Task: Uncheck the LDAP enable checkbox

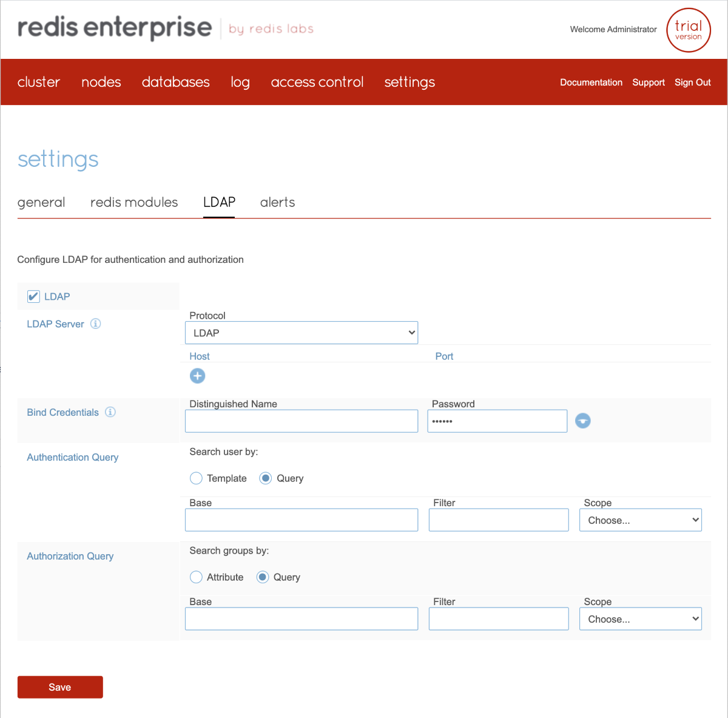Action: (34, 297)
